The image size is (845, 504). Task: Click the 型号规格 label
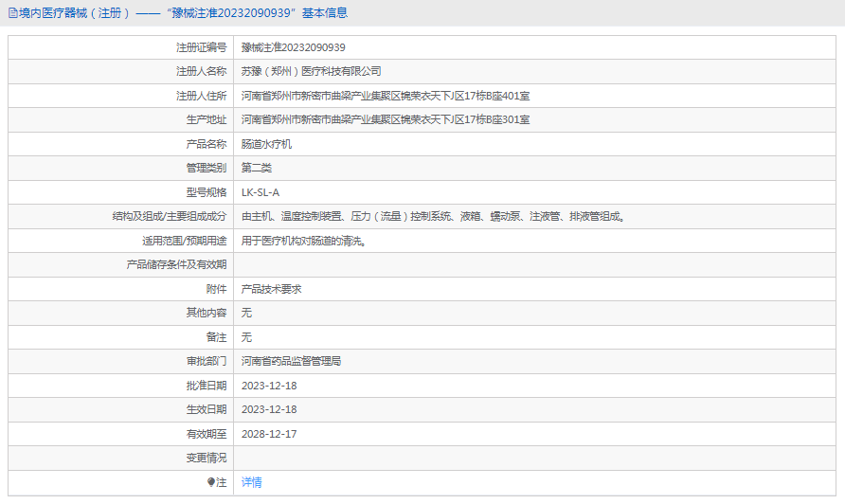[207, 192]
